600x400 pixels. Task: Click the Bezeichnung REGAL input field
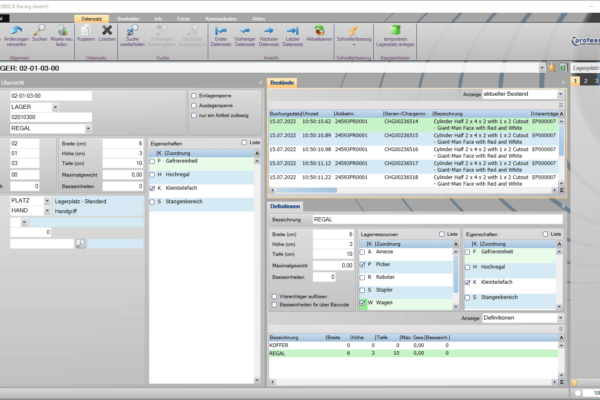point(438,220)
